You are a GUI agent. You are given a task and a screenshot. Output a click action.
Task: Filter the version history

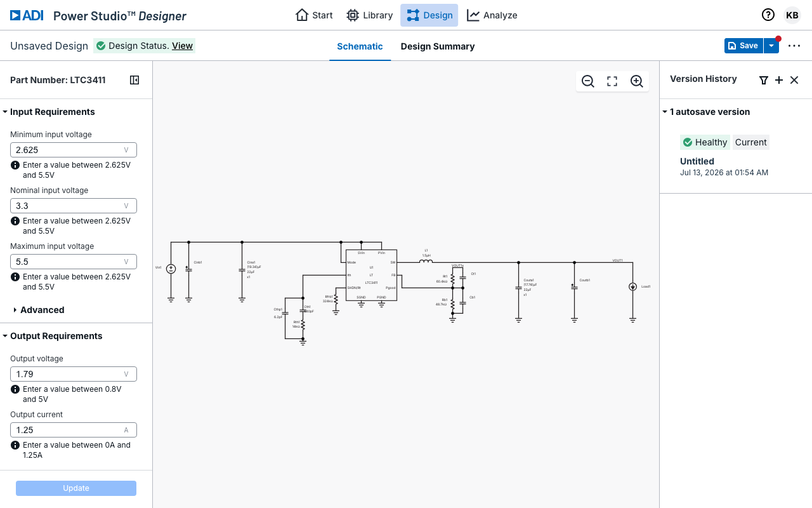[x=764, y=80]
